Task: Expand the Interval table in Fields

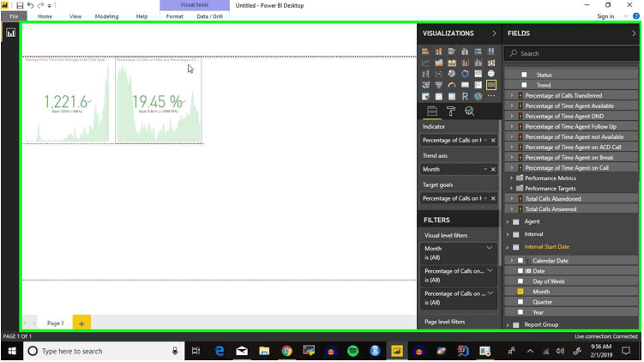Action: click(x=508, y=234)
